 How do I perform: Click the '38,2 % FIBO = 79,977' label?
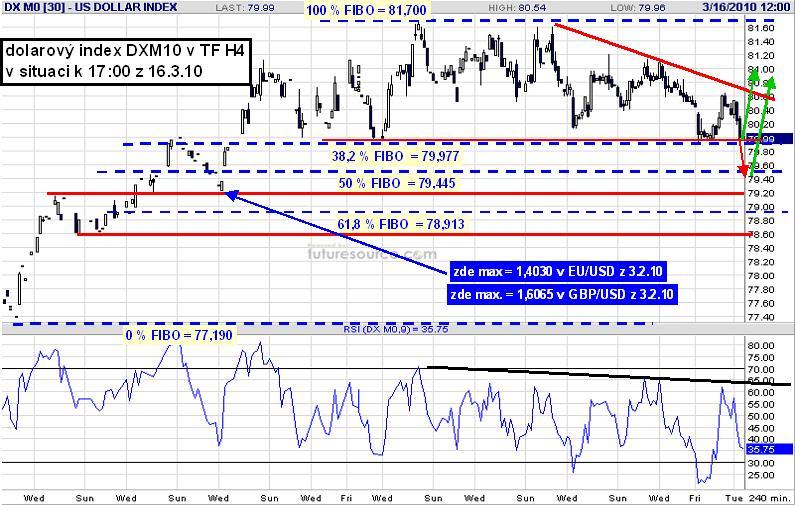coord(395,156)
